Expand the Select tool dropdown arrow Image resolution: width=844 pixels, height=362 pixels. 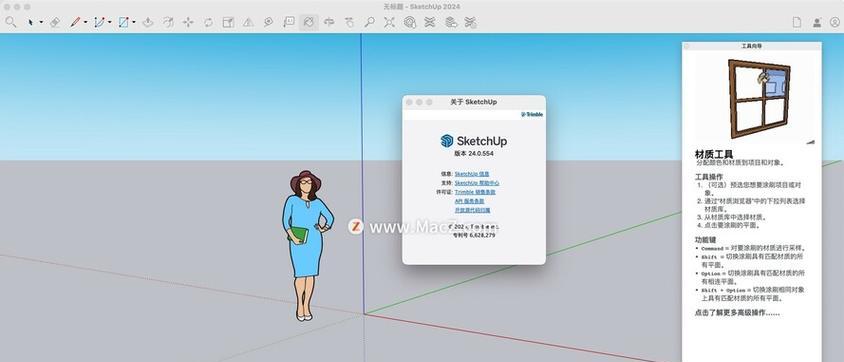pos(41,23)
